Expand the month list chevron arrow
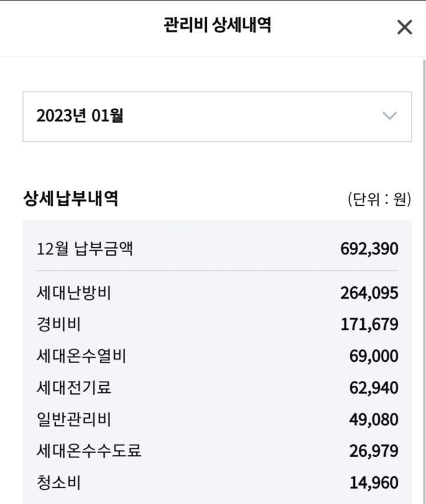The height and width of the screenshot is (504, 426). click(389, 116)
